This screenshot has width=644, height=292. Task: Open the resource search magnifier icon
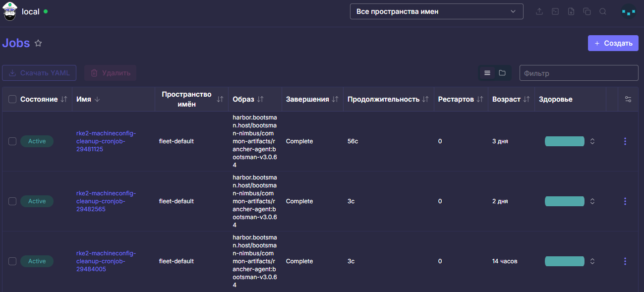(x=603, y=11)
